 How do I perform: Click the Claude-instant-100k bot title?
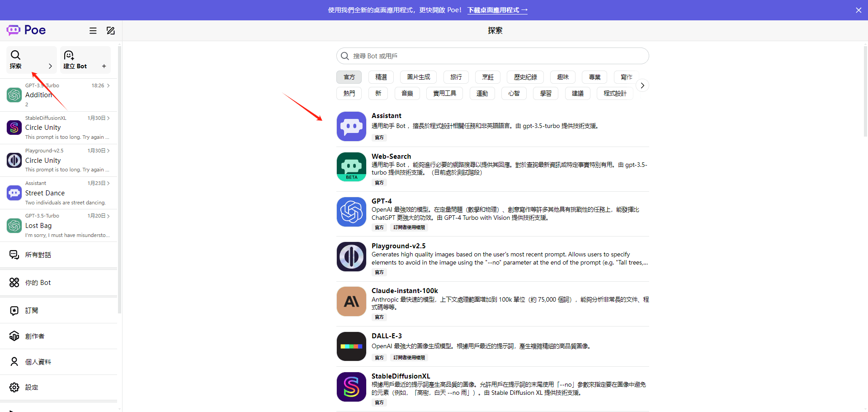click(405, 291)
